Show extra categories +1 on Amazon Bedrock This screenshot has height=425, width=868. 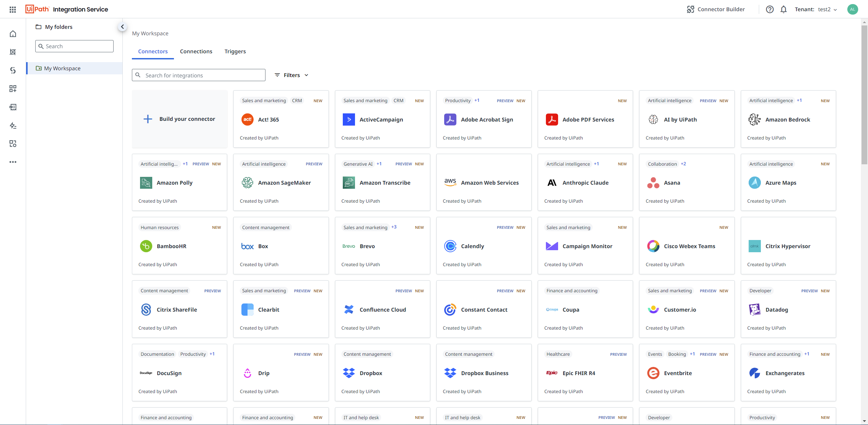800,100
